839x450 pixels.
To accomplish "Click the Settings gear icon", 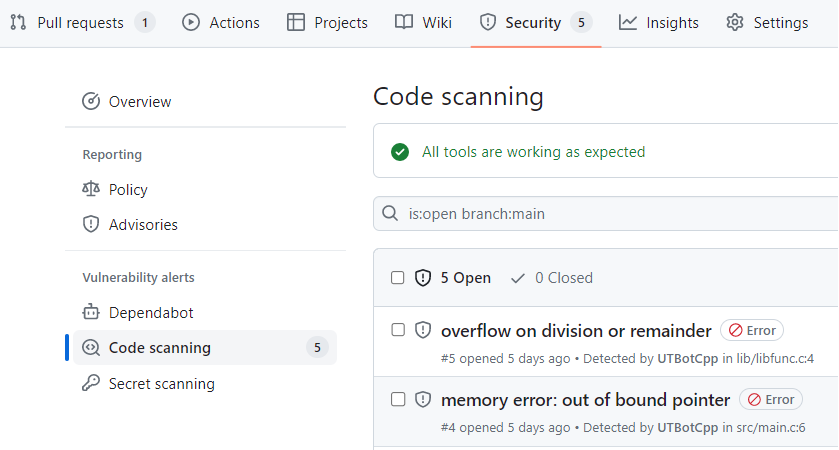I will coord(735,22).
